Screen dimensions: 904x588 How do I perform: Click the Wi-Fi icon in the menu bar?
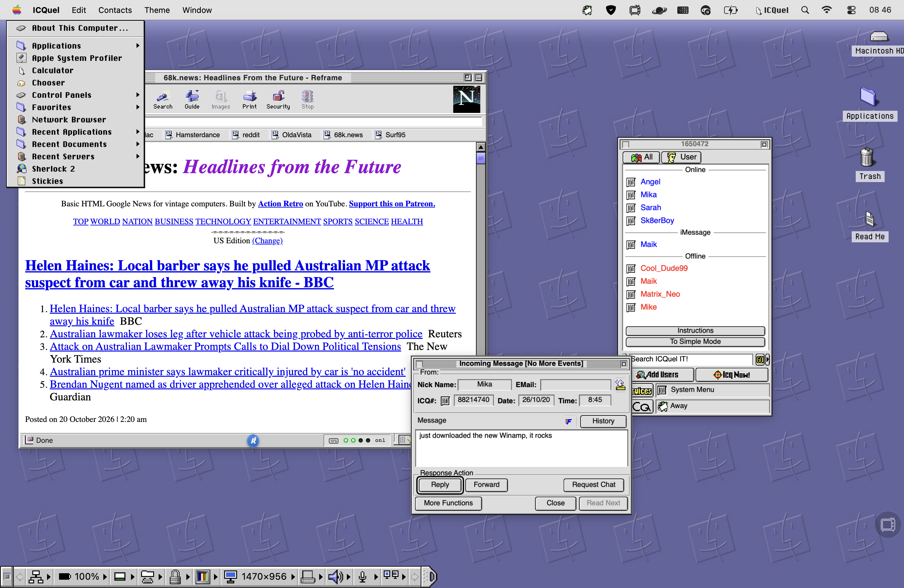(826, 10)
